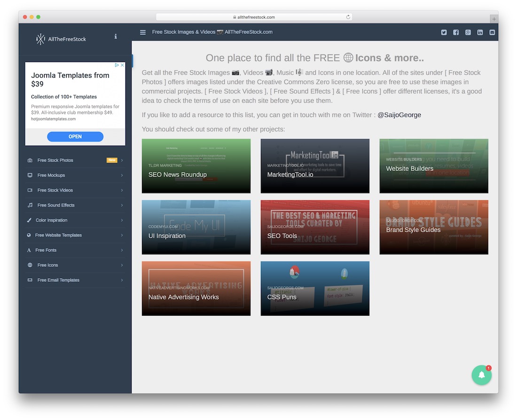Image resolution: width=517 pixels, height=420 pixels.
Task: Expand the Free Stock Videos chevron
Action: [x=122, y=190]
